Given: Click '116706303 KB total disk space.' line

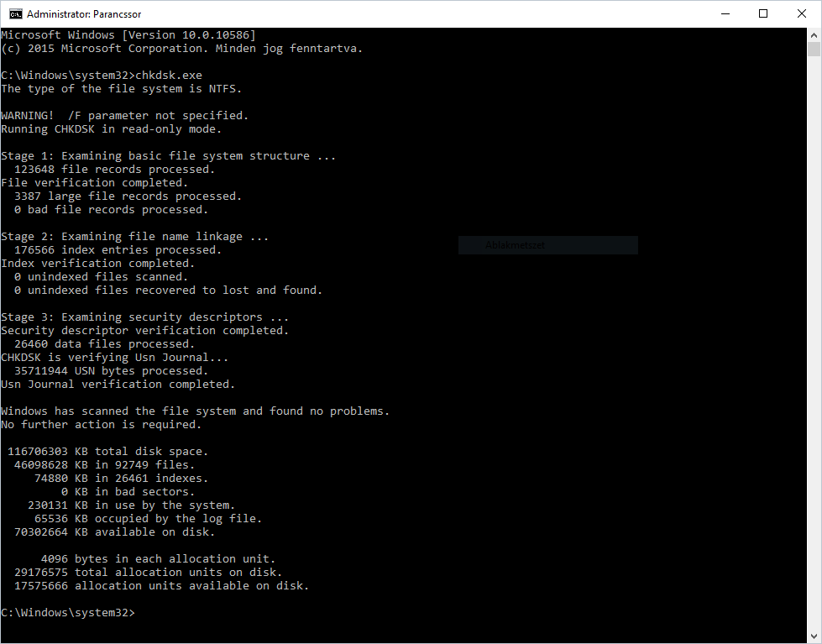Looking at the screenshot, I should pyautogui.click(x=108, y=452).
